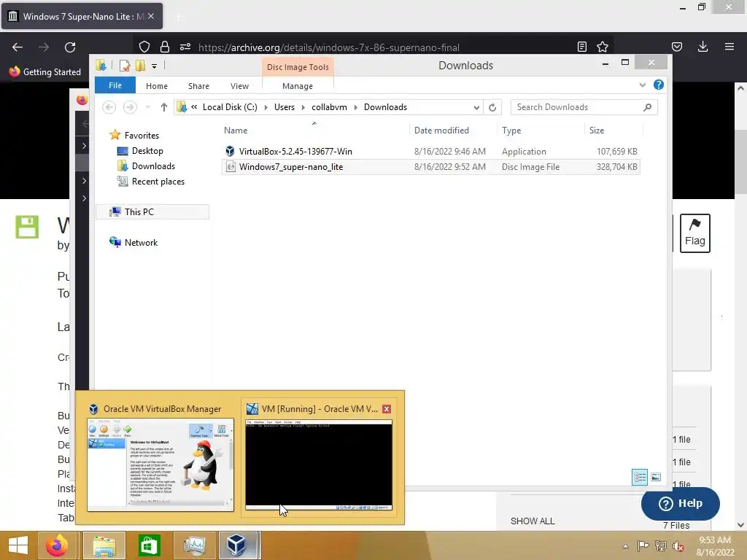Toggle Firefox reader view
Screen dimensions: 747x560
(x=581, y=47)
